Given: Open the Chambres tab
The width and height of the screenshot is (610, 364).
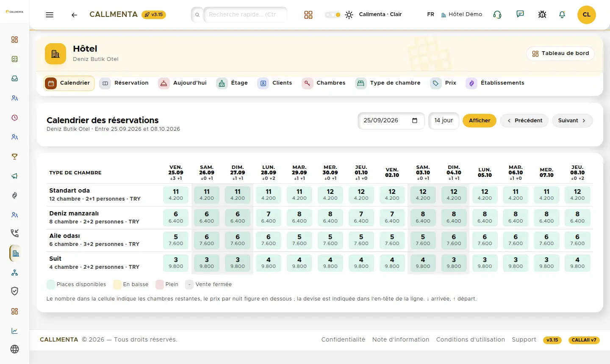Looking at the screenshot, I should tap(324, 83).
